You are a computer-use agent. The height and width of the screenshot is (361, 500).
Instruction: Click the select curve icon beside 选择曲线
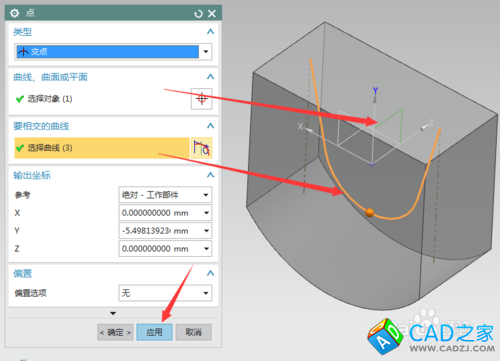pyautogui.click(x=201, y=148)
